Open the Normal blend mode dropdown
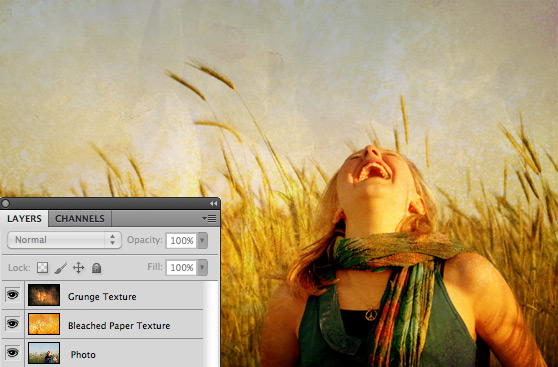558x367 pixels. coord(64,240)
